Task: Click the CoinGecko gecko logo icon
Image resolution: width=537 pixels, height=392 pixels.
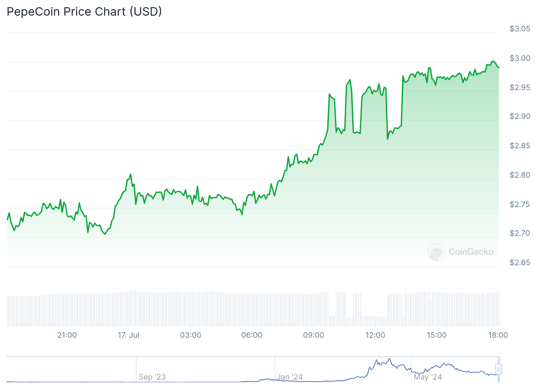Action: [x=437, y=252]
